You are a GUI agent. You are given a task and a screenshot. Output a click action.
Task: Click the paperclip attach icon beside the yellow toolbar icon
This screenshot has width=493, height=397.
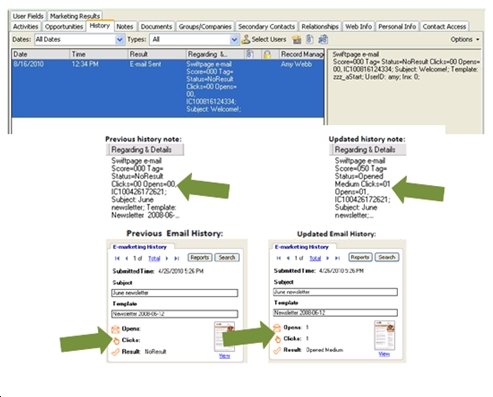(310, 39)
